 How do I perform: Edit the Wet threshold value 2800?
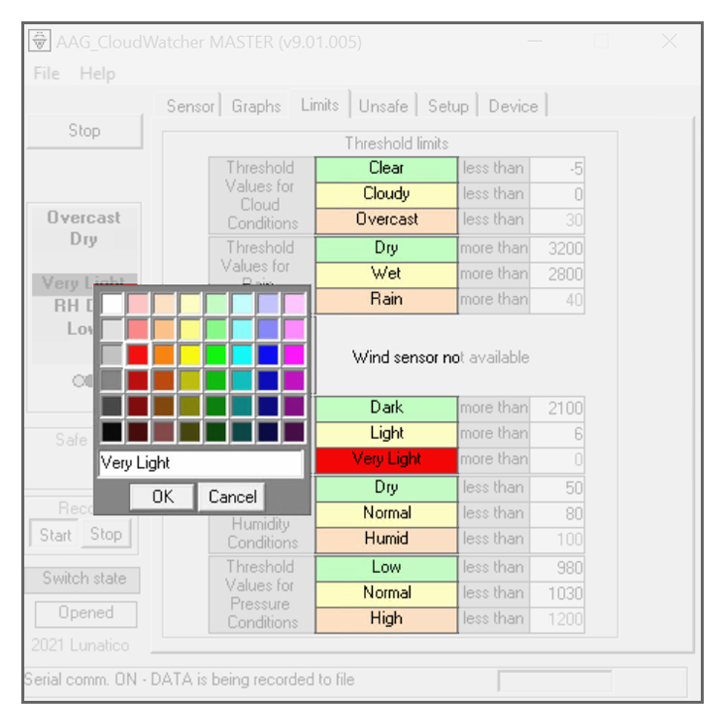click(557, 275)
